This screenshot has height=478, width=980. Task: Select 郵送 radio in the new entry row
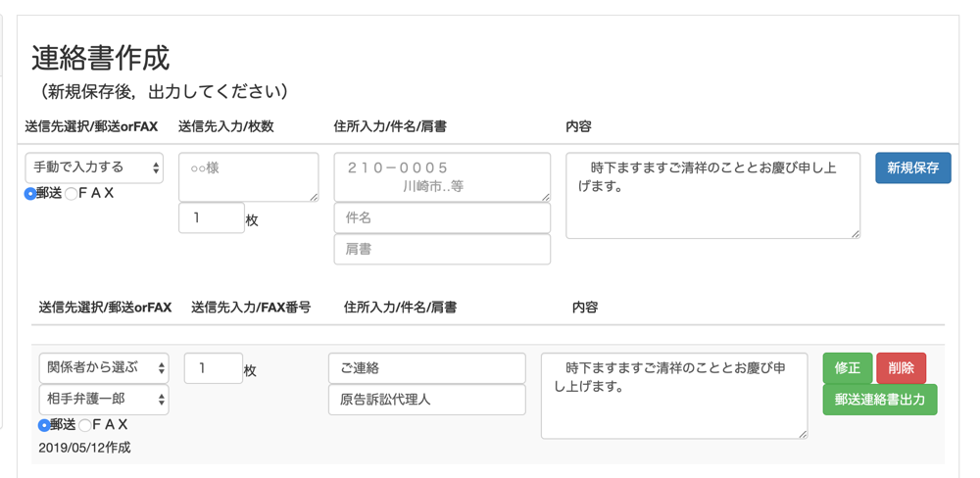pyautogui.click(x=30, y=194)
